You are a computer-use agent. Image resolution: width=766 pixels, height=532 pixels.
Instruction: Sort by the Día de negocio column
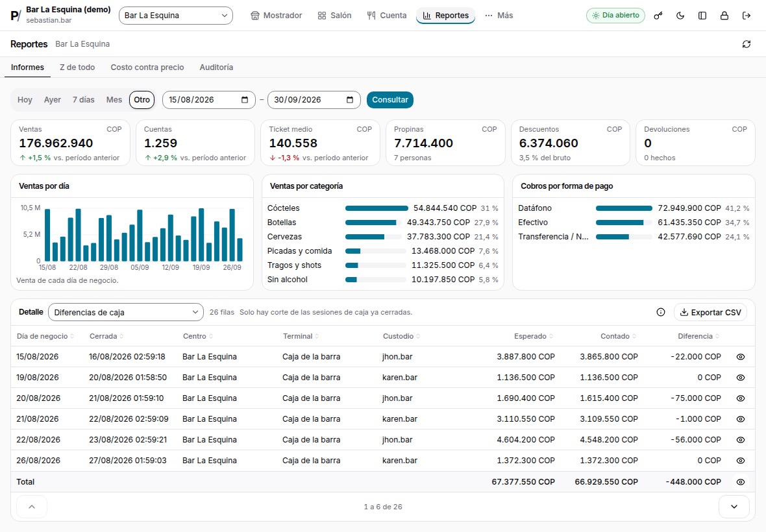tap(45, 336)
